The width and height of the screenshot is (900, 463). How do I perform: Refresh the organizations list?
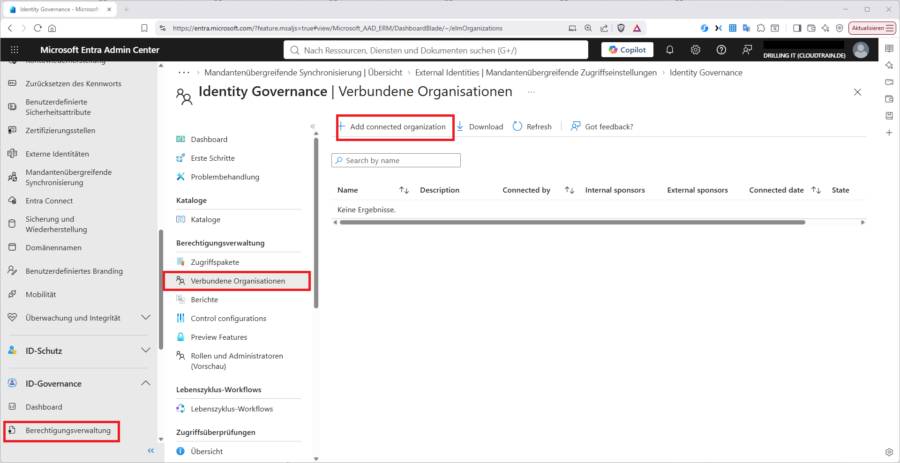click(x=532, y=127)
